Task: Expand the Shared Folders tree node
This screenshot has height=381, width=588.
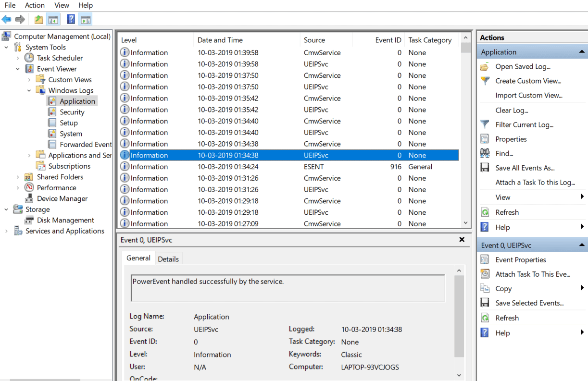Action: [x=18, y=177]
